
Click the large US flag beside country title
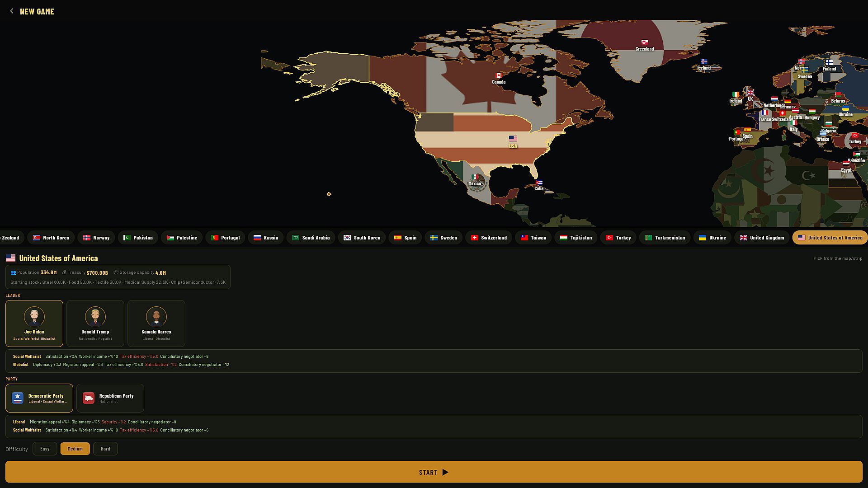(x=10, y=258)
